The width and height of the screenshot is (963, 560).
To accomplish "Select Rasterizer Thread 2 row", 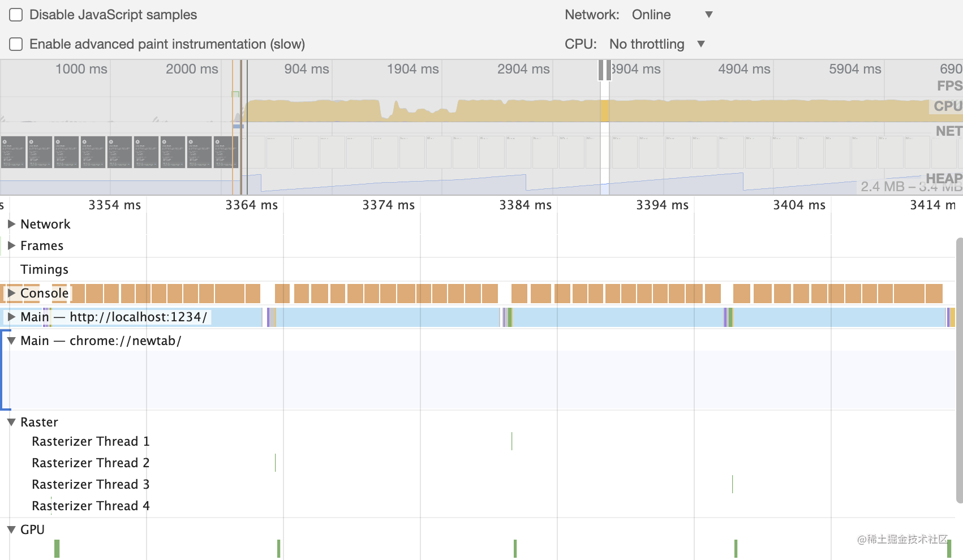I will point(91,463).
